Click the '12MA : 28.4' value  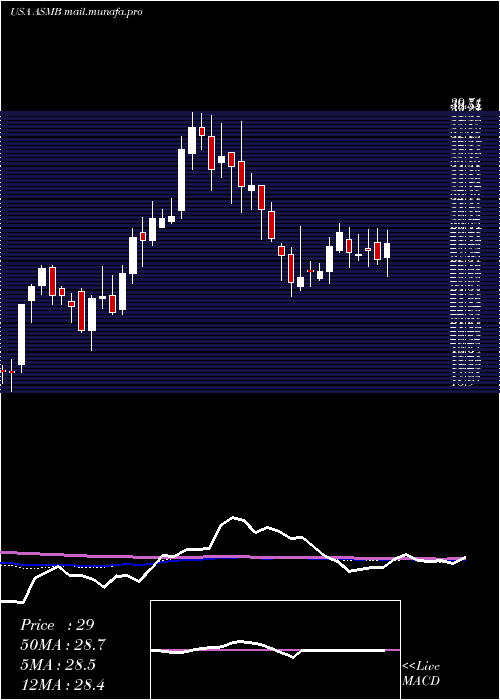point(63,684)
